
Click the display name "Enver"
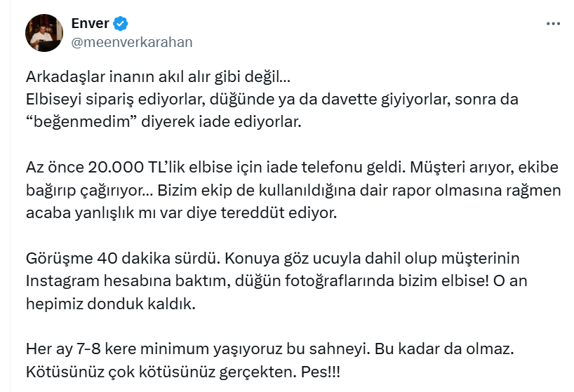(91, 24)
